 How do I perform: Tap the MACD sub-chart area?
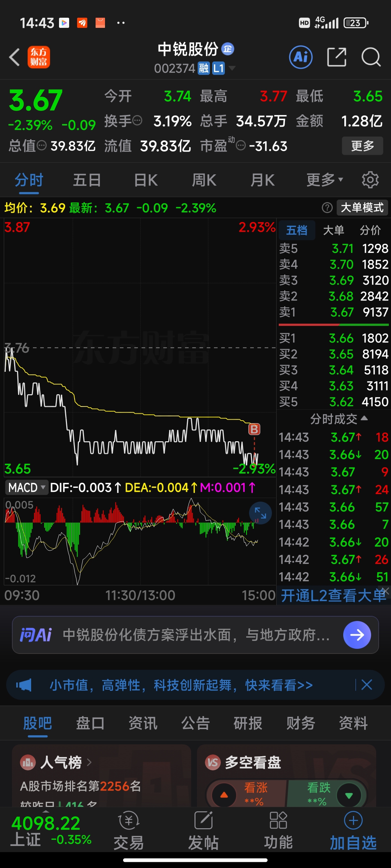click(140, 541)
